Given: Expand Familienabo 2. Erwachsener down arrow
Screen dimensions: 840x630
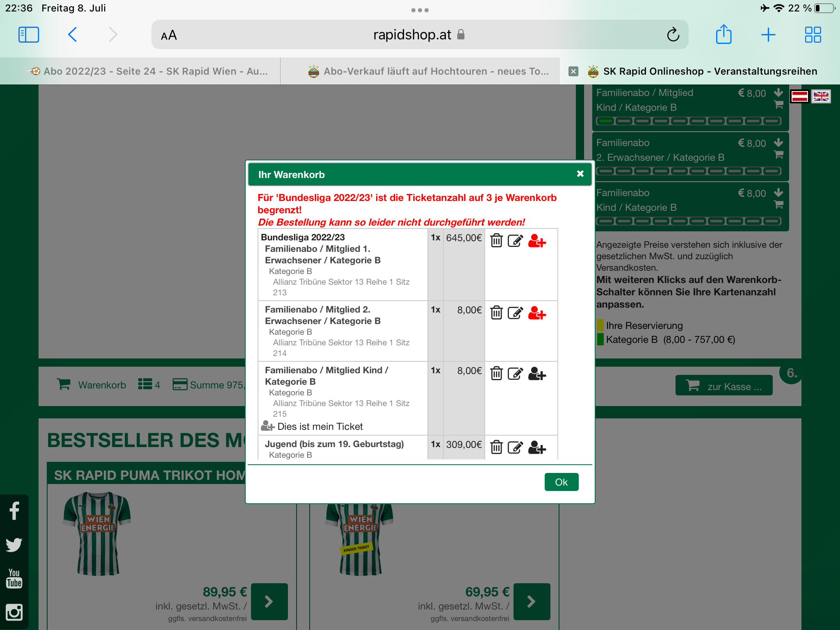Looking at the screenshot, I should pyautogui.click(x=778, y=142).
